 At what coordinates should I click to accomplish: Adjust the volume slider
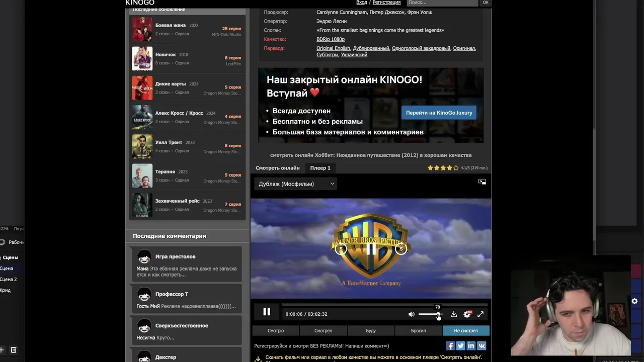point(430,314)
